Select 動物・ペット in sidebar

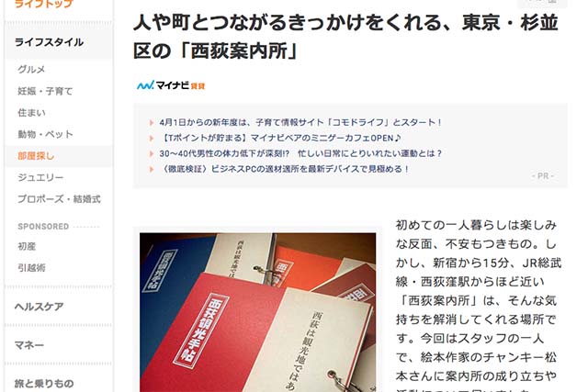click(x=45, y=134)
